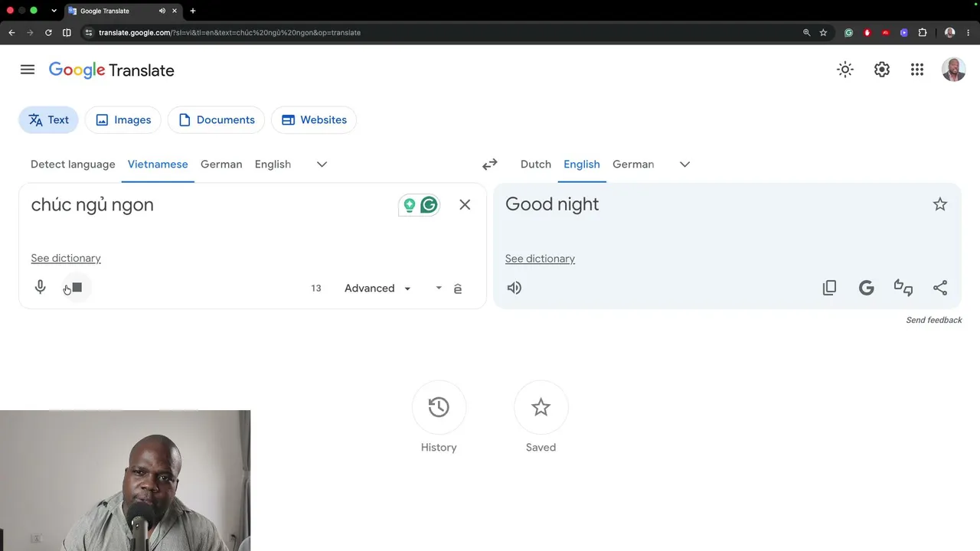Image resolution: width=980 pixels, height=551 pixels.
Task: Click the Grammarly G icon in input box
Action: pos(430,205)
